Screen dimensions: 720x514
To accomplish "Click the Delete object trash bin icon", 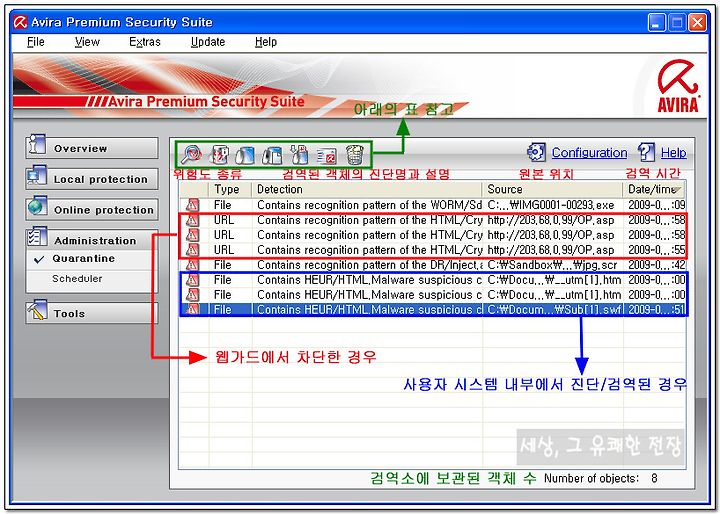I will pos(354,155).
